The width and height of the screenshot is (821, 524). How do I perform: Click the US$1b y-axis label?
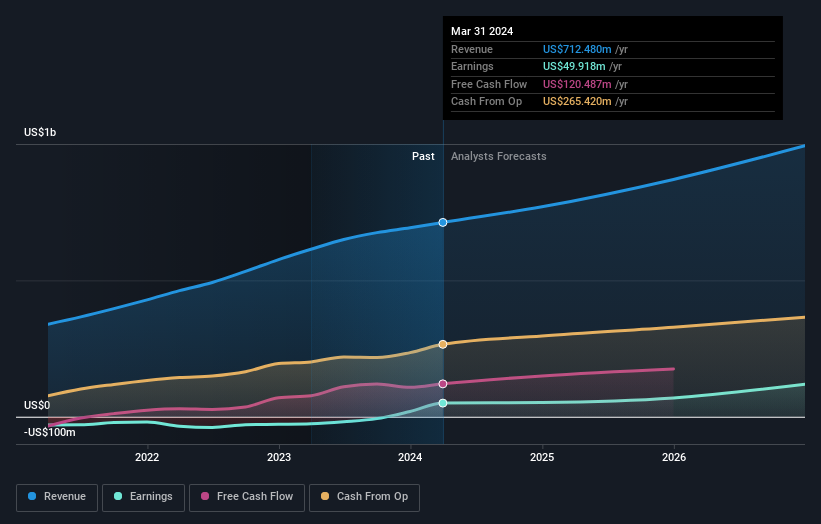point(40,132)
